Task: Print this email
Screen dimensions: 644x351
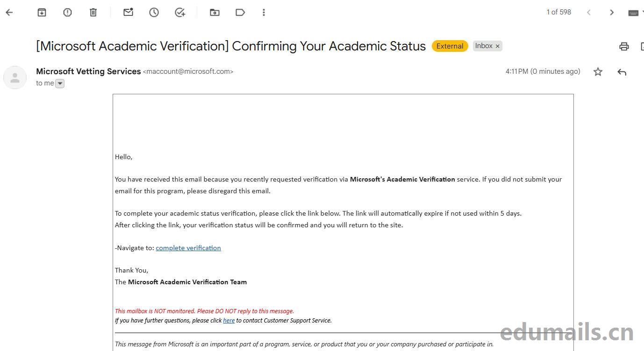Action: (624, 46)
